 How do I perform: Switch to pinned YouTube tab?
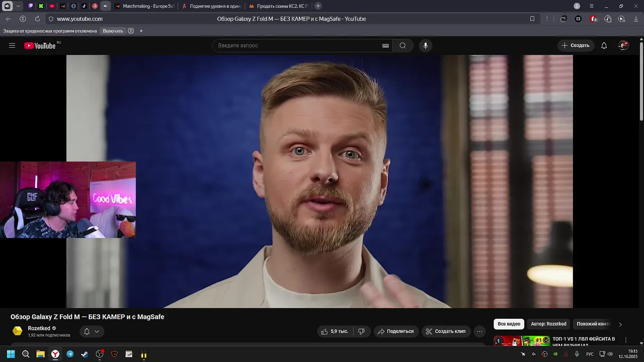coord(52,6)
